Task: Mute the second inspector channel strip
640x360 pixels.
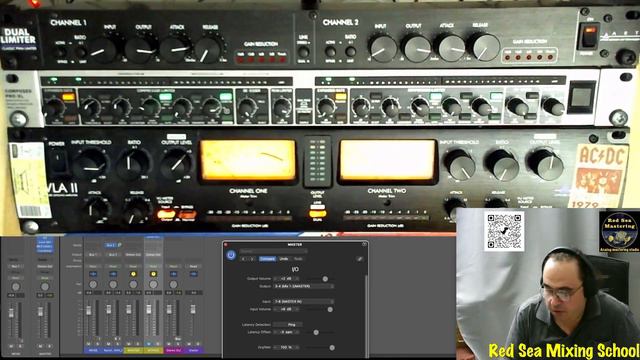Action: click(40, 346)
